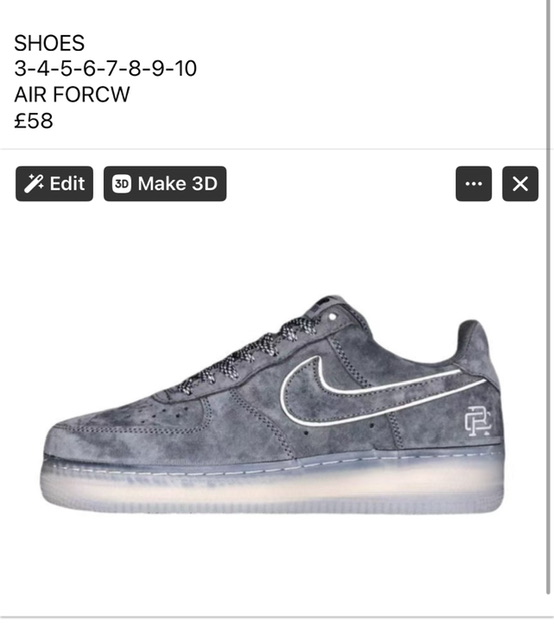The image size is (554, 640).
Task: Click the shoe tongue label
Action: point(329,304)
